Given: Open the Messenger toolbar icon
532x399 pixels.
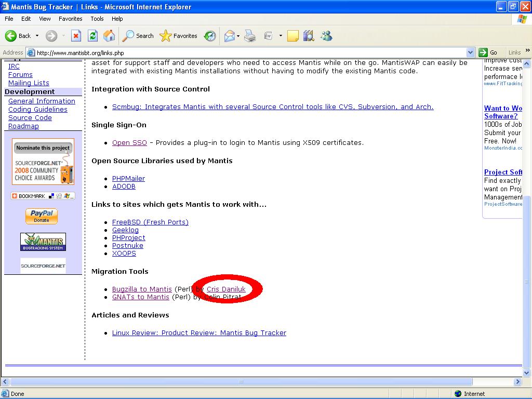Looking at the screenshot, I should (326, 36).
